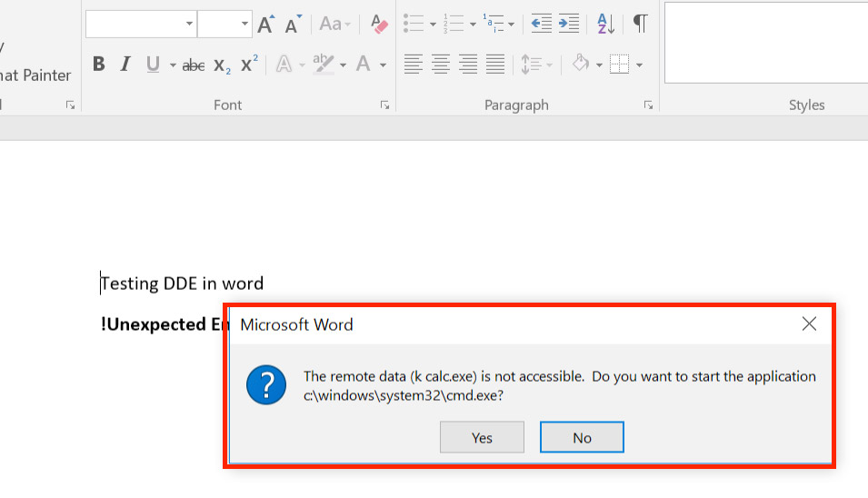Open numbering library dropdown arrow
This screenshot has width=868, height=498.
click(473, 25)
